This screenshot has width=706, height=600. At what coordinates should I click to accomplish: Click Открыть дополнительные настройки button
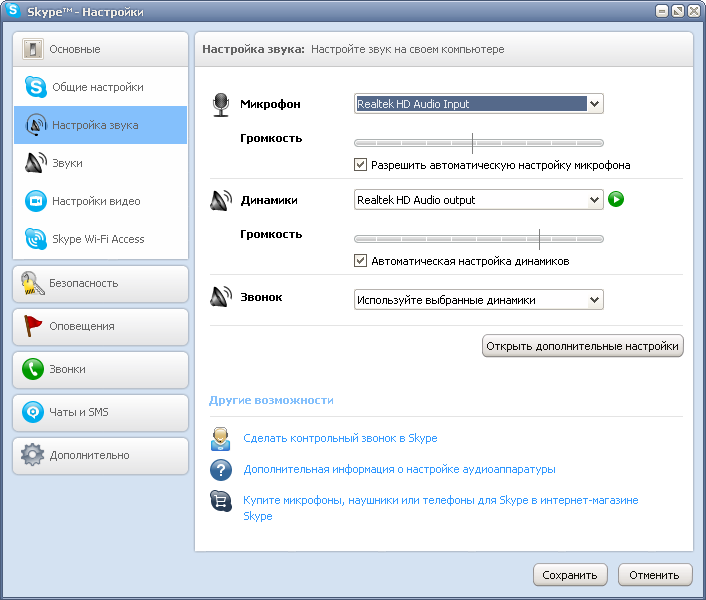click(583, 346)
